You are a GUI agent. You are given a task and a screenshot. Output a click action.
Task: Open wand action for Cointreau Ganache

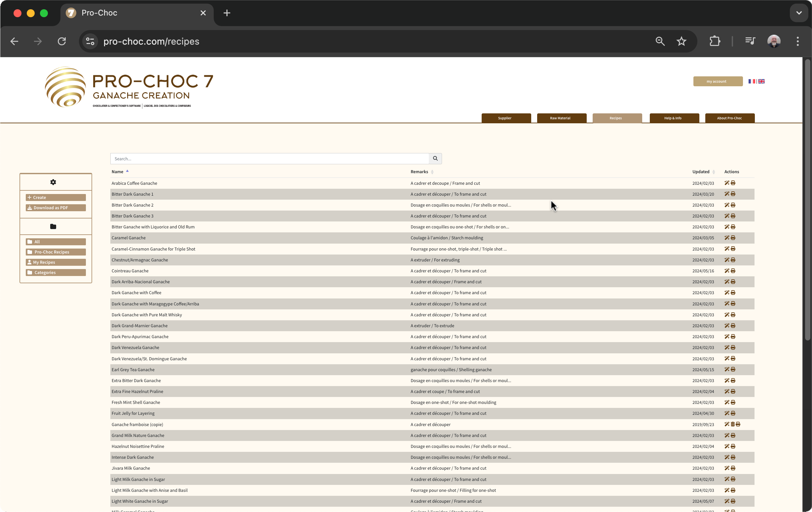click(x=727, y=271)
